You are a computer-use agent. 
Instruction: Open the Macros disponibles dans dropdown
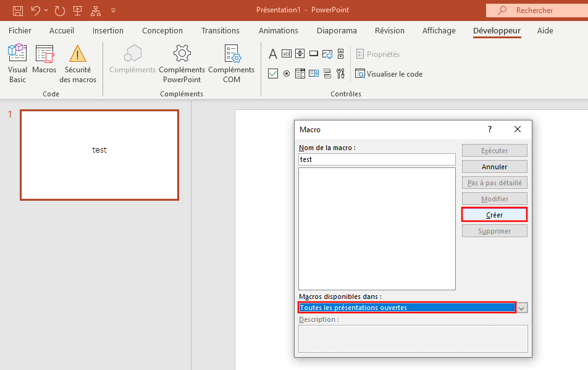pos(521,307)
